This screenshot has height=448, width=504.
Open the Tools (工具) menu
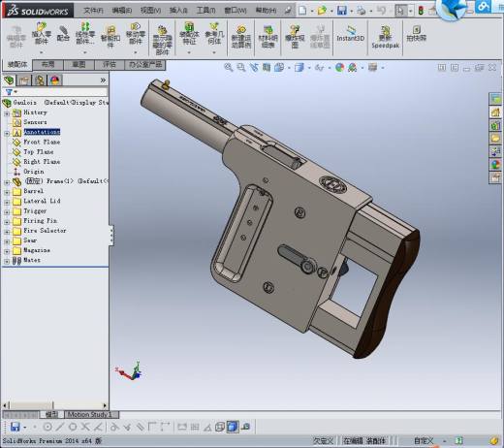[206, 11]
